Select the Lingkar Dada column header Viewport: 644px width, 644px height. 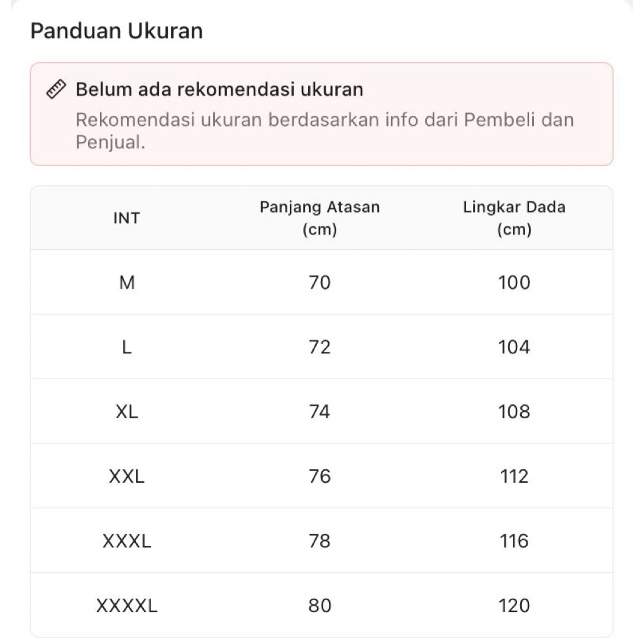click(x=514, y=218)
